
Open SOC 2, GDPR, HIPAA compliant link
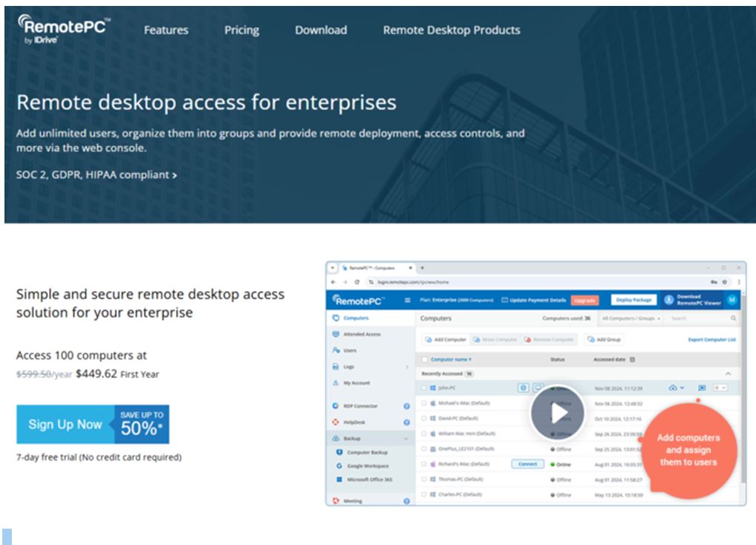click(x=97, y=175)
